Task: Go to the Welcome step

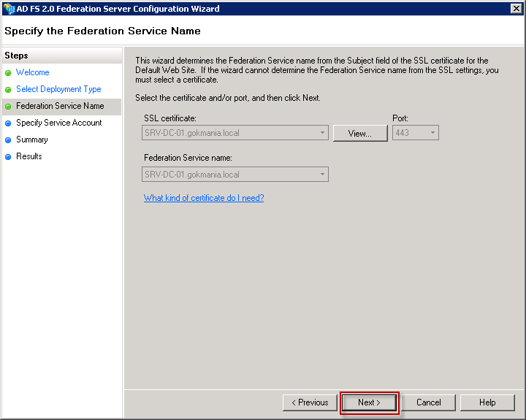Action: (33, 72)
